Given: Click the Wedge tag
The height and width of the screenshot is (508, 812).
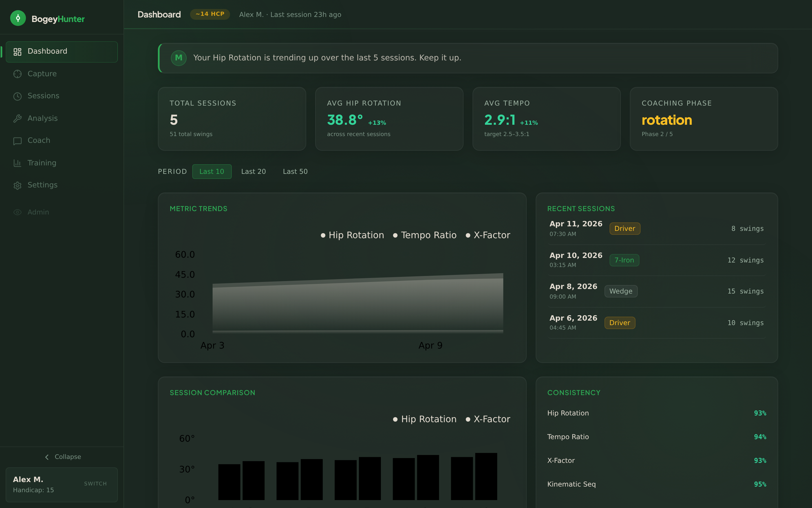Looking at the screenshot, I should pos(621,291).
